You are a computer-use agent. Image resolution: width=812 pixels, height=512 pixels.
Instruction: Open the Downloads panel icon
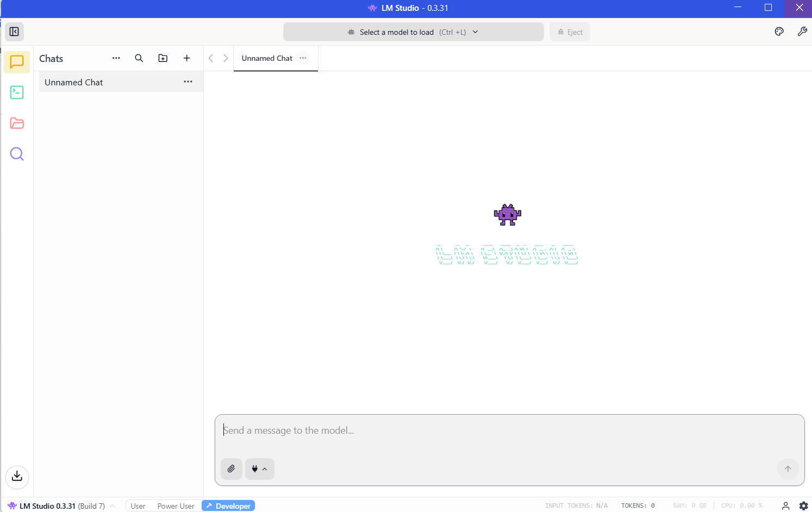click(17, 477)
